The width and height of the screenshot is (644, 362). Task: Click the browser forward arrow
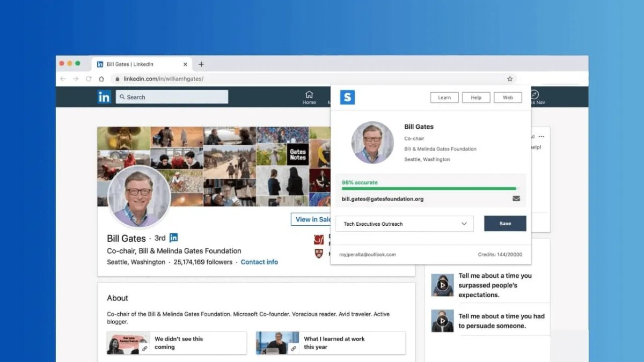(x=76, y=79)
